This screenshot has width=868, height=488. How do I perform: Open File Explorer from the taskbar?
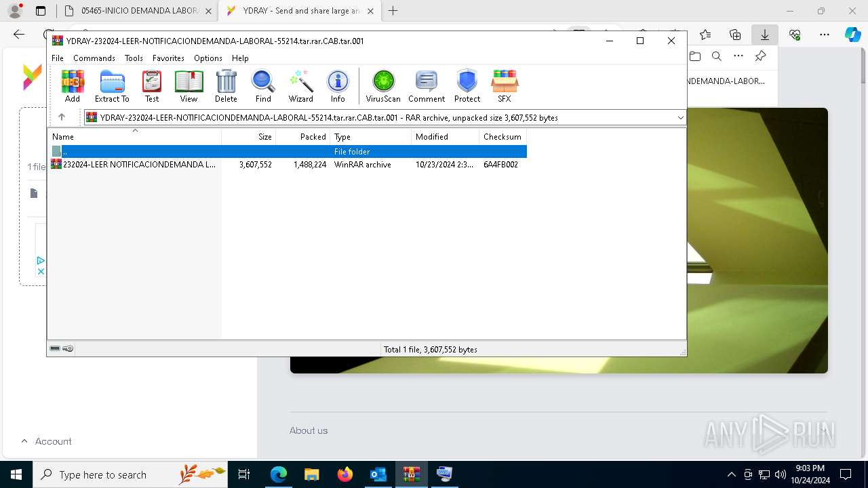312,474
